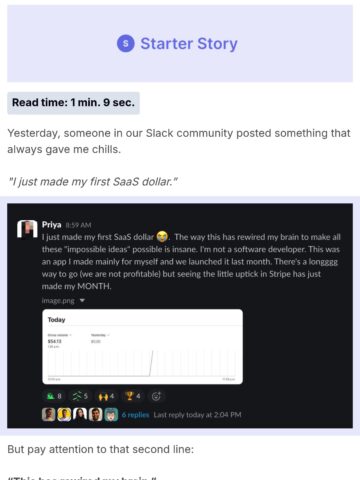Click the trophy reaction with 4

click(132, 396)
